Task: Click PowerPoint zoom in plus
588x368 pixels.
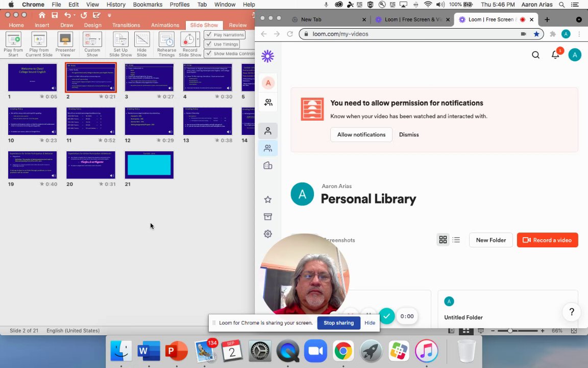Action: (x=543, y=331)
